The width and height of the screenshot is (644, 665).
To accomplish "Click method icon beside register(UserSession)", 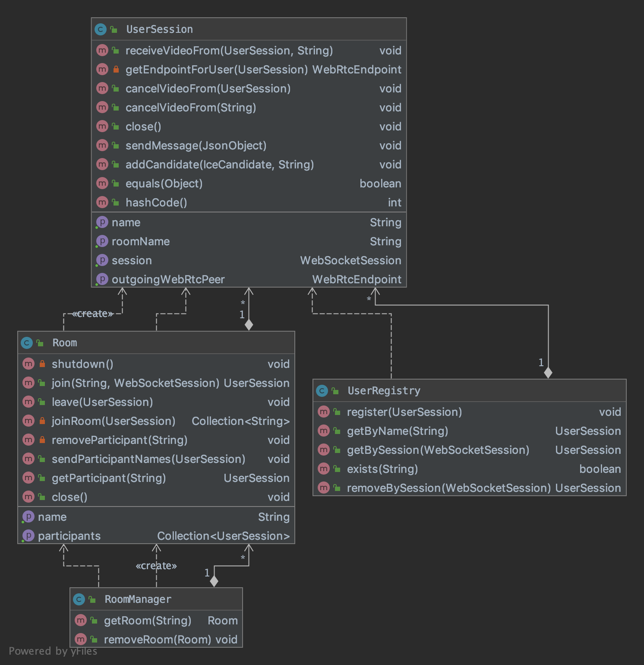I will (x=324, y=412).
